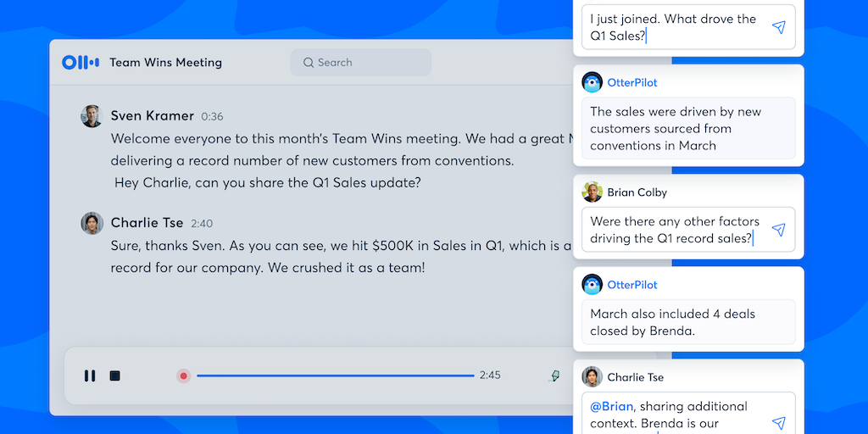Click the first OtterPilot avatar icon
This screenshot has width=868, height=434.
click(592, 83)
